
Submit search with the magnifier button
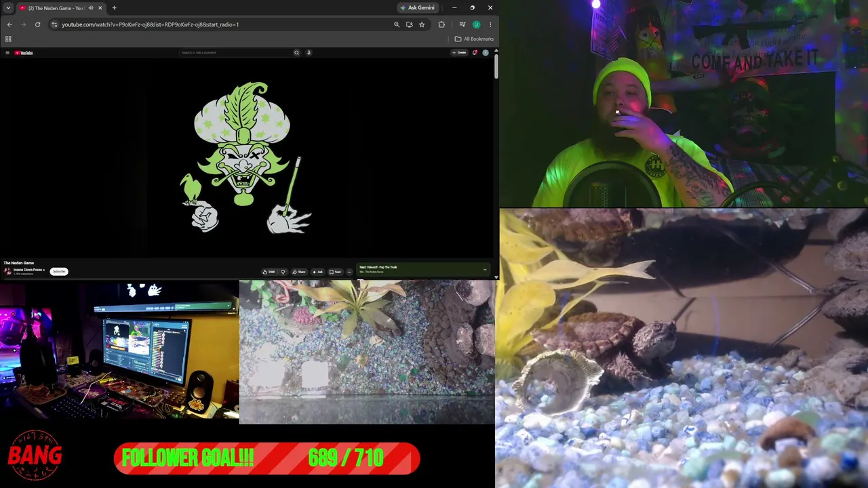coord(296,52)
